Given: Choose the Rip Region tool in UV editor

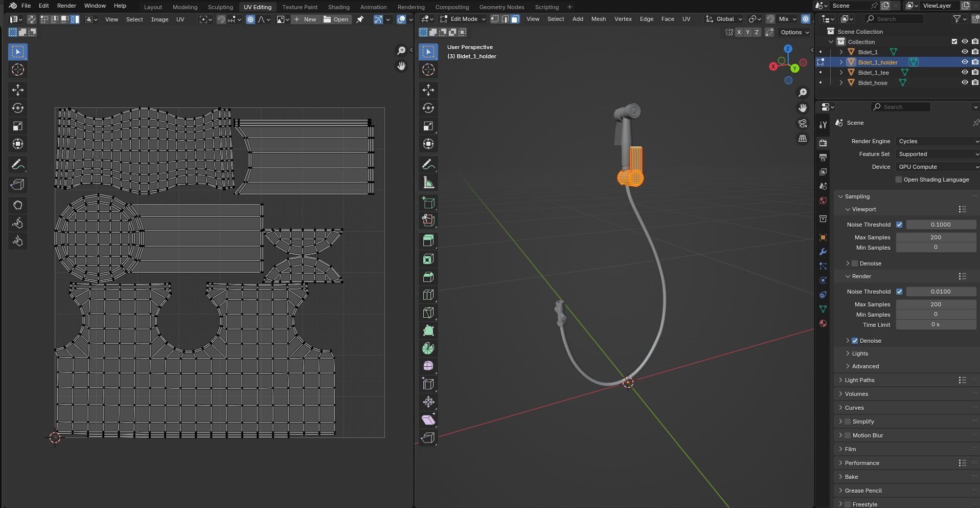Looking at the screenshot, I should (18, 185).
